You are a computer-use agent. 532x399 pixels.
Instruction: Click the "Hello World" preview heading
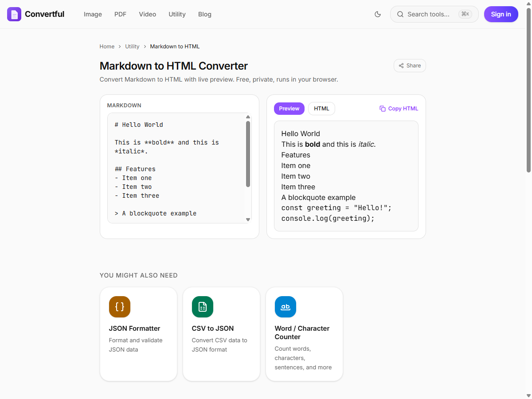pyautogui.click(x=301, y=133)
